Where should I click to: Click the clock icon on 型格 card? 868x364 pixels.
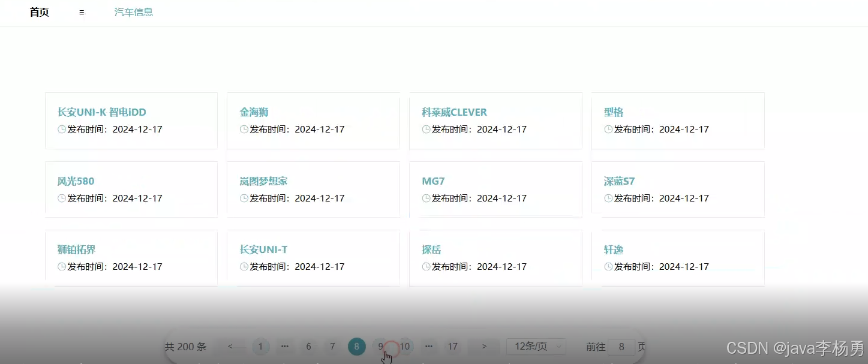[x=608, y=129]
